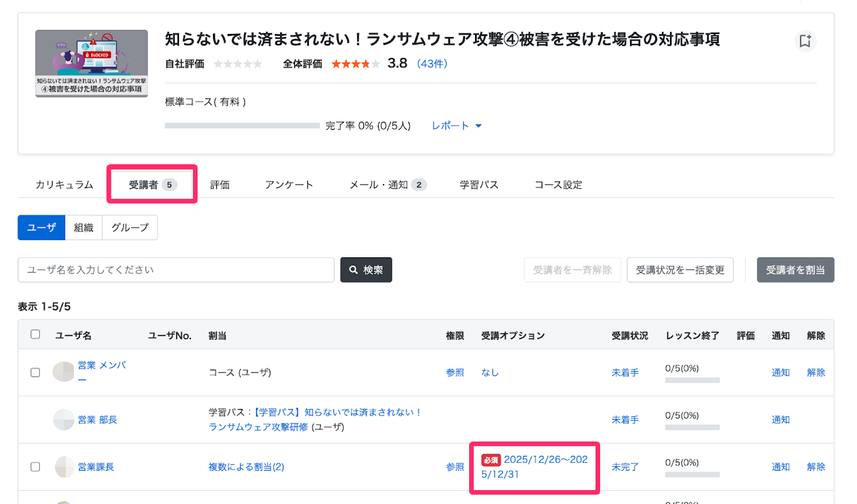Screen dimensions: 857x504
Task: Click the ユーザ名 column header
Action: click(73, 336)
